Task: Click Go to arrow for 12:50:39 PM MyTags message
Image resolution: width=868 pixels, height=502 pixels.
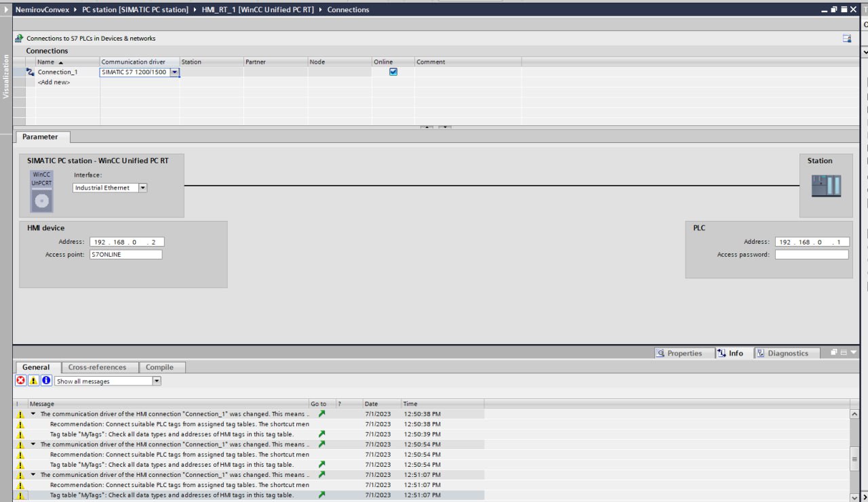Action: pos(321,434)
